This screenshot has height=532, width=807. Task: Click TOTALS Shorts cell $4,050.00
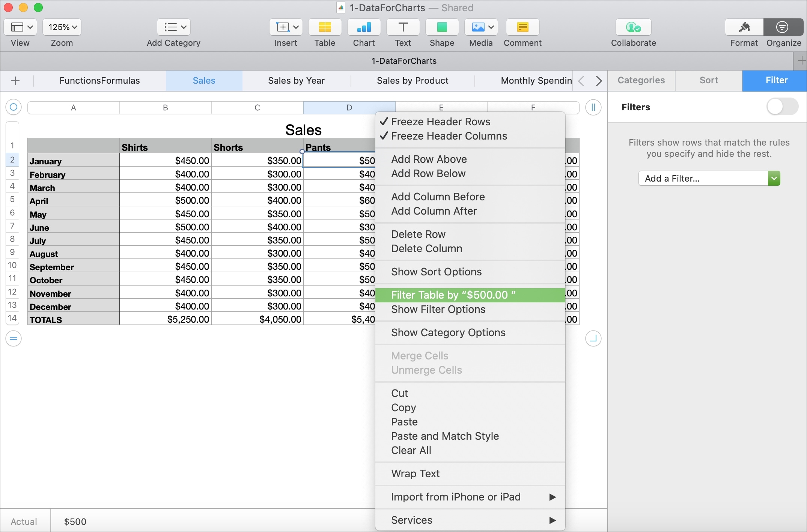[257, 319]
